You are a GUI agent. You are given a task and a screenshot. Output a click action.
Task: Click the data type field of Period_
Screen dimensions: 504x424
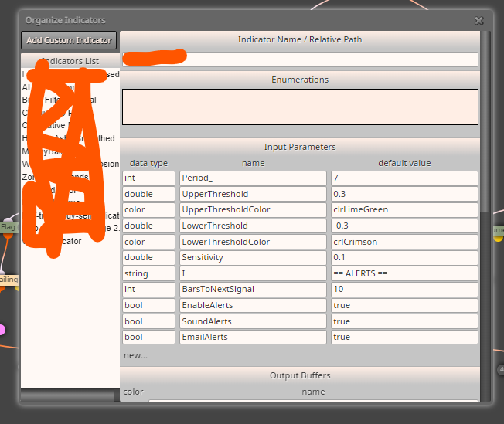[x=148, y=178]
